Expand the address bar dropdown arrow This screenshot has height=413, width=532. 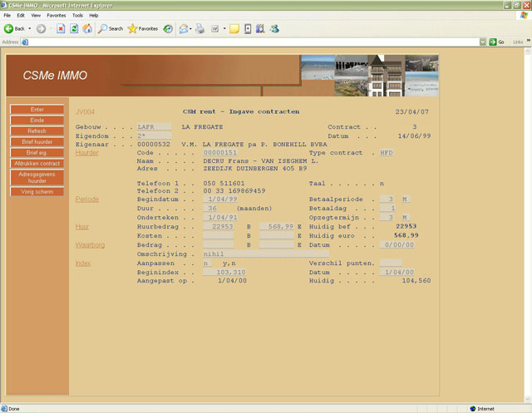click(x=480, y=42)
